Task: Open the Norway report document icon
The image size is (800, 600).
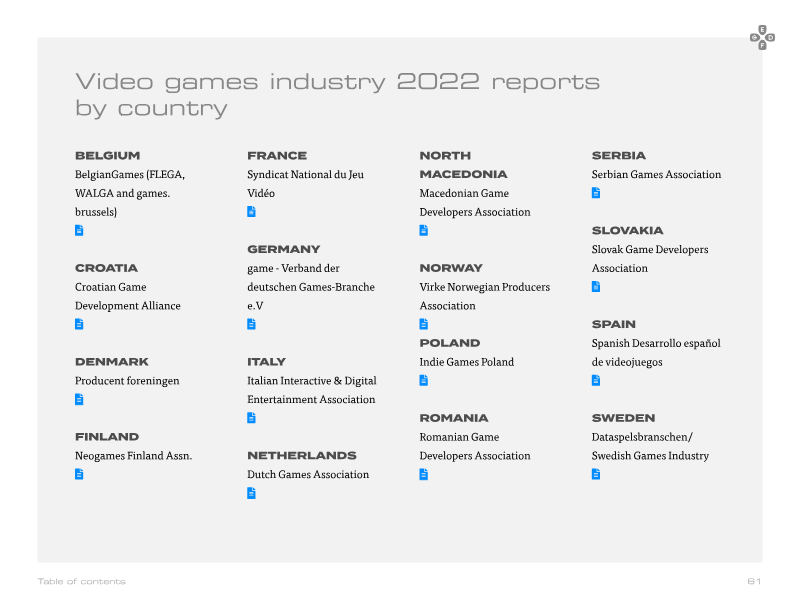Action: [x=423, y=324]
